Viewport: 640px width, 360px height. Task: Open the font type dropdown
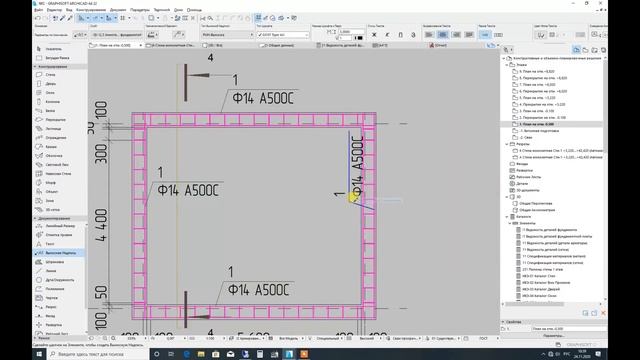[282, 35]
